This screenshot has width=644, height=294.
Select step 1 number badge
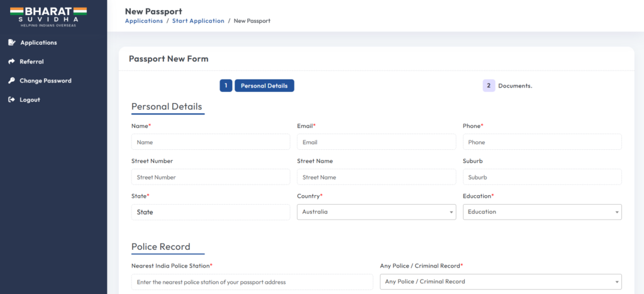point(226,86)
